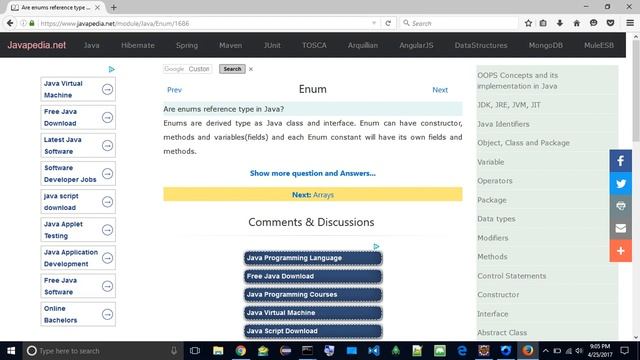
Task: Click the Google custom search Search button
Action: 232,69
